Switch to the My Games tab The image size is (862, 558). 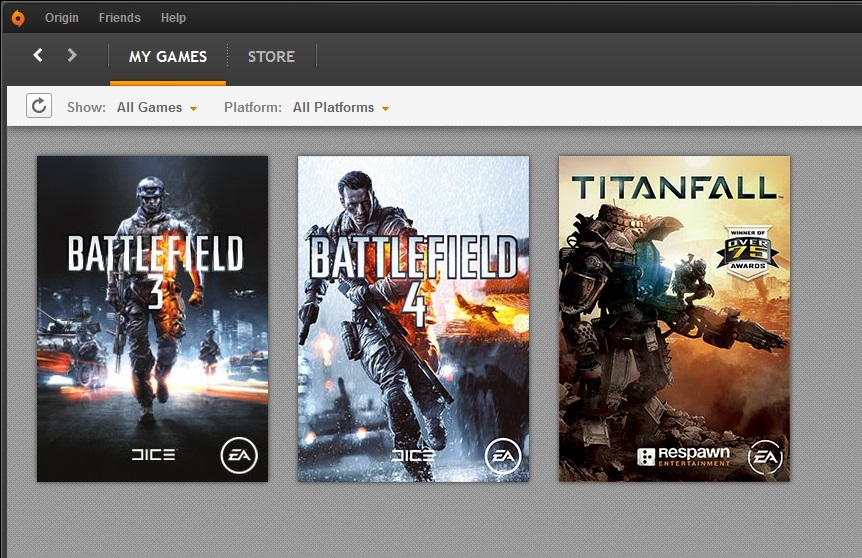click(x=168, y=56)
